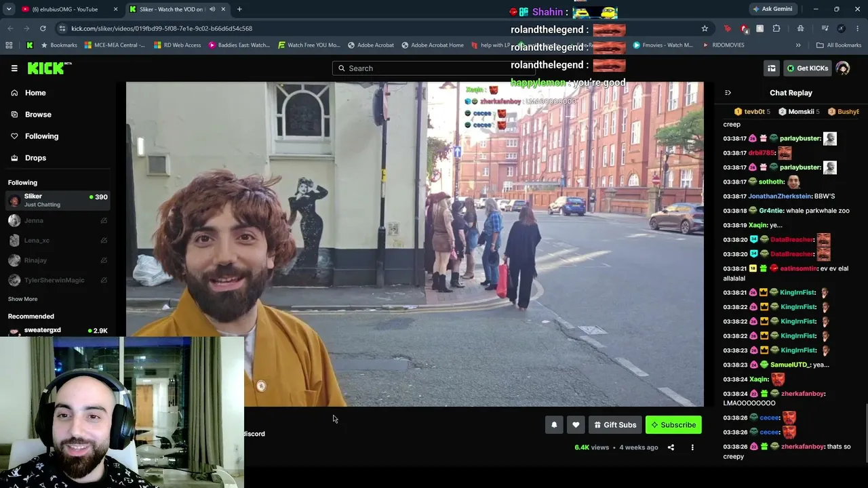Click the Gift Subs button
The height and width of the screenshot is (488, 868).
click(x=615, y=425)
